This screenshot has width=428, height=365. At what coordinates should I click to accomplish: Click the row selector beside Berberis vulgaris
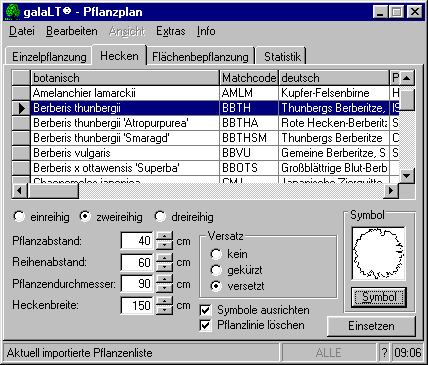tap(21, 153)
